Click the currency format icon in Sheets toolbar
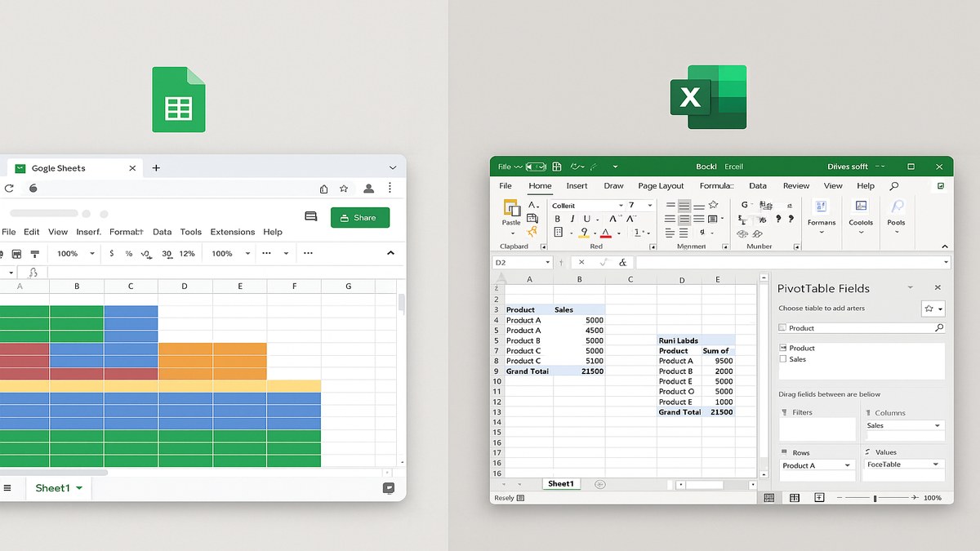The image size is (980, 551). tap(111, 253)
